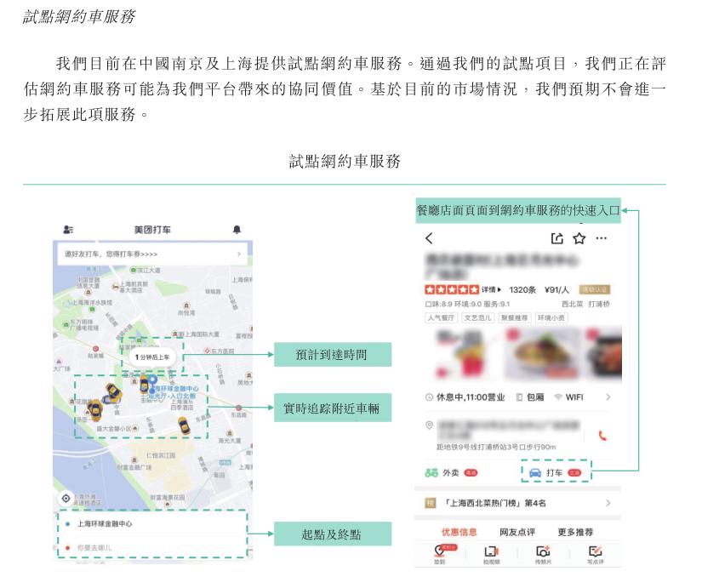Click the 包廂 private room label

click(535, 397)
